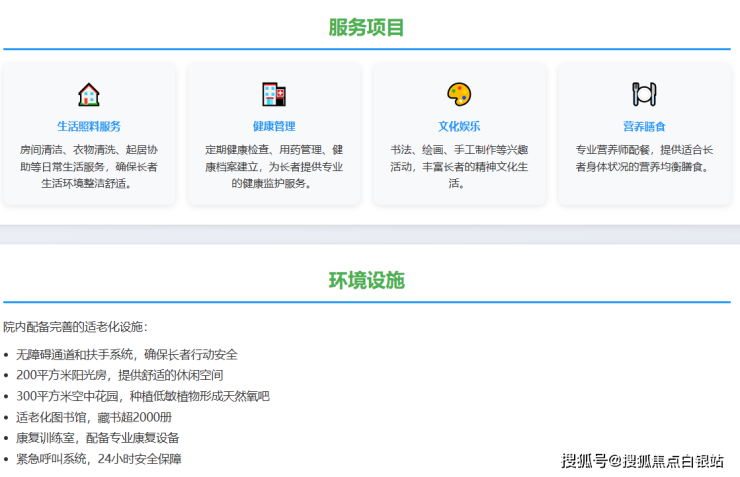Click the house icon for 生活照料服务

click(89, 95)
